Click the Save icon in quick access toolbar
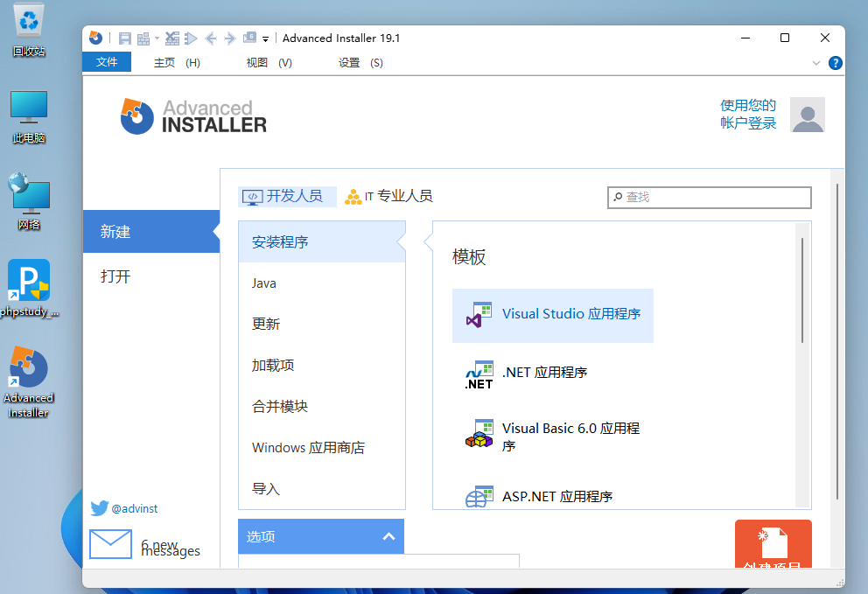 (x=124, y=38)
